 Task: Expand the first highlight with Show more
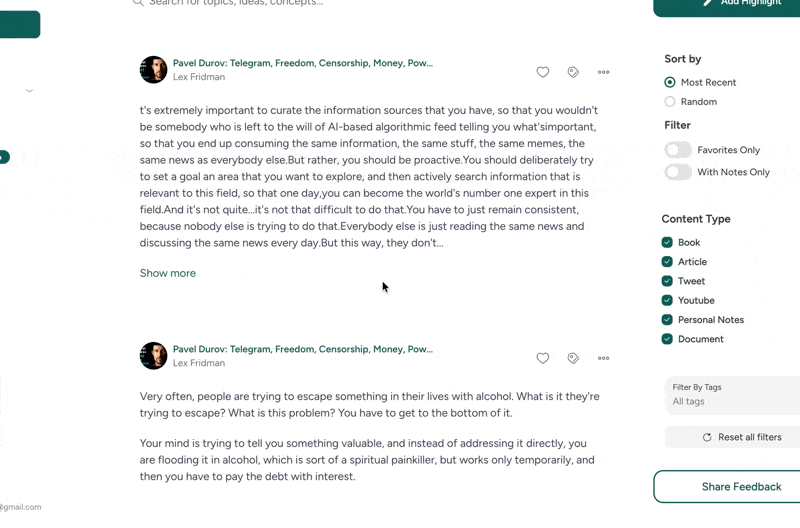(x=168, y=273)
